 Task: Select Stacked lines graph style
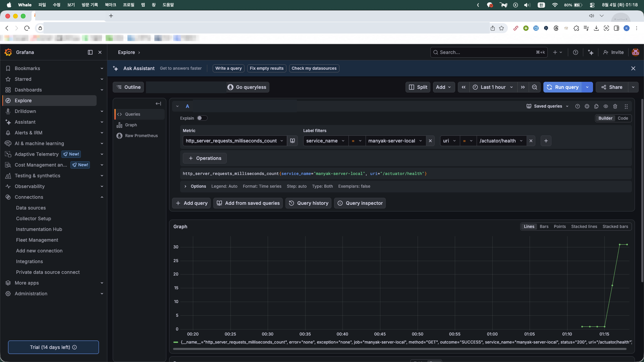584,227
